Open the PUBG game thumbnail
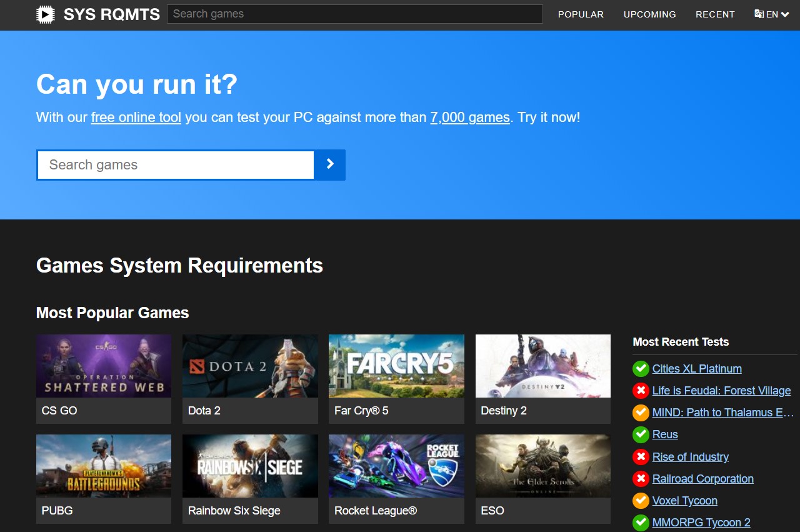800x532 pixels. pyautogui.click(x=103, y=465)
